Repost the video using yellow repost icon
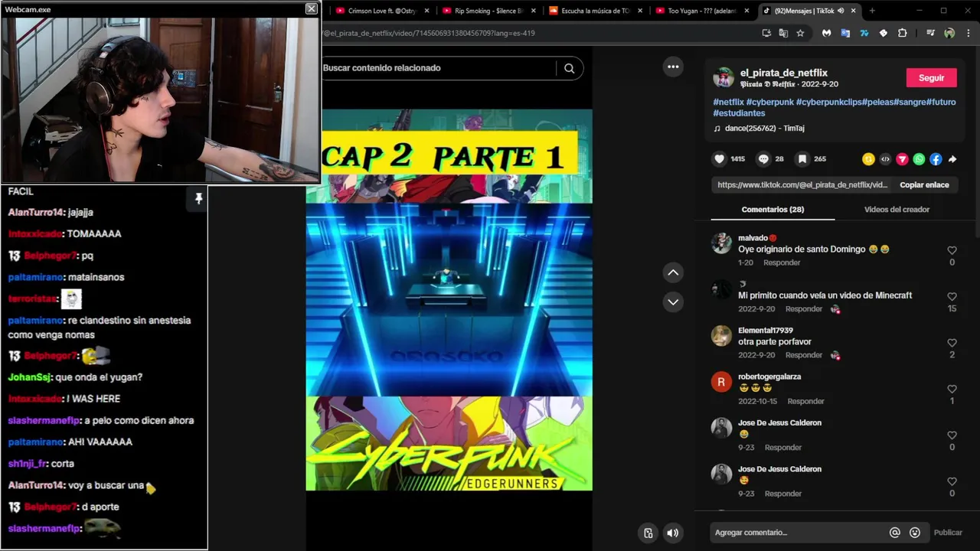This screenshot has width=980, height=551. (x=868, y=159)
